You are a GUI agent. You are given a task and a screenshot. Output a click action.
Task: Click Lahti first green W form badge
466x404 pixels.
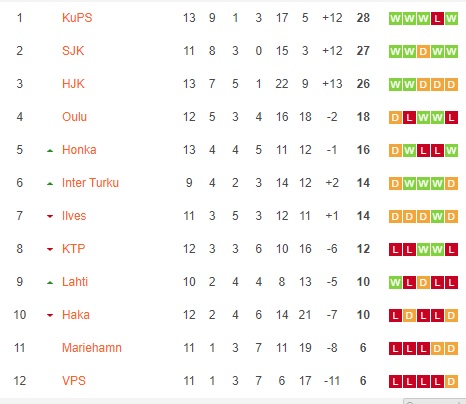point(395,282)
